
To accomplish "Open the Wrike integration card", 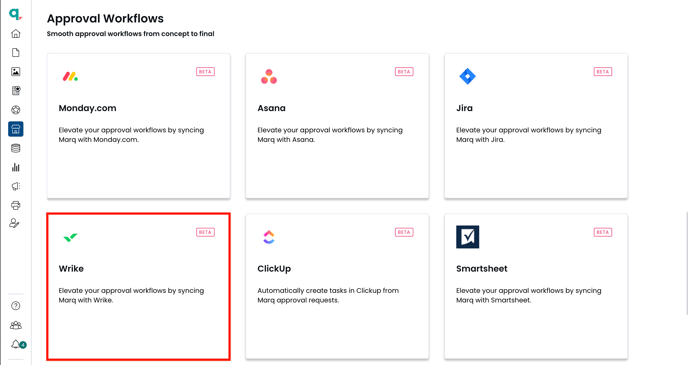I will [139, 286].
